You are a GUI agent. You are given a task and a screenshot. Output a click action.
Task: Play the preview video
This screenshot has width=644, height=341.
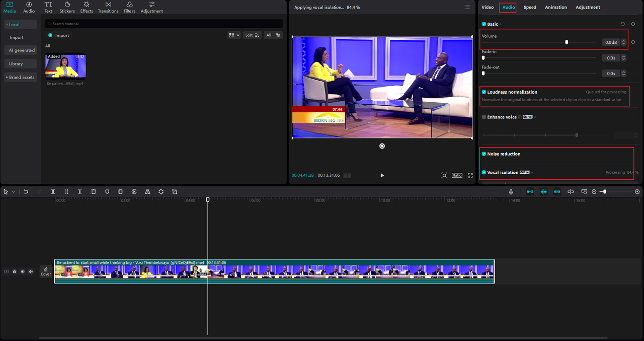(382, 175)
